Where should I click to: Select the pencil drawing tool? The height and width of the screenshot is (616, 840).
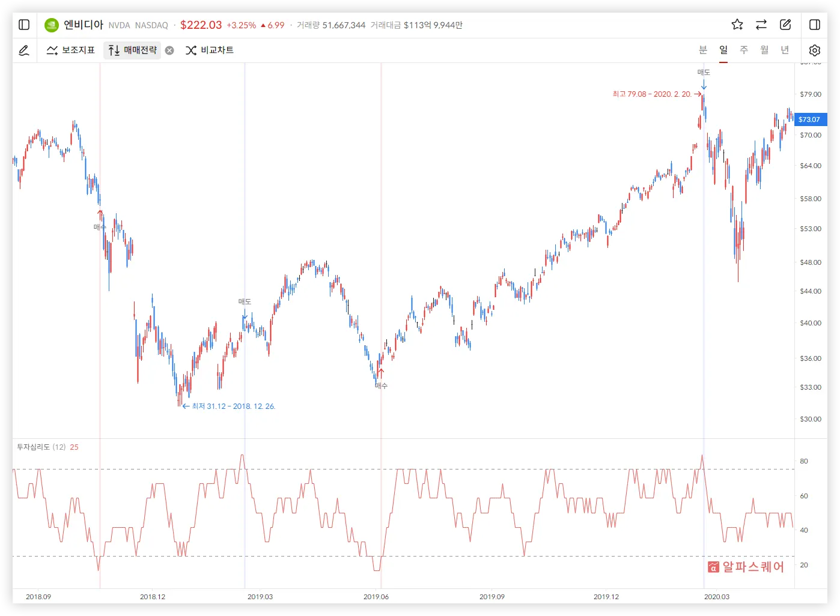24,50
